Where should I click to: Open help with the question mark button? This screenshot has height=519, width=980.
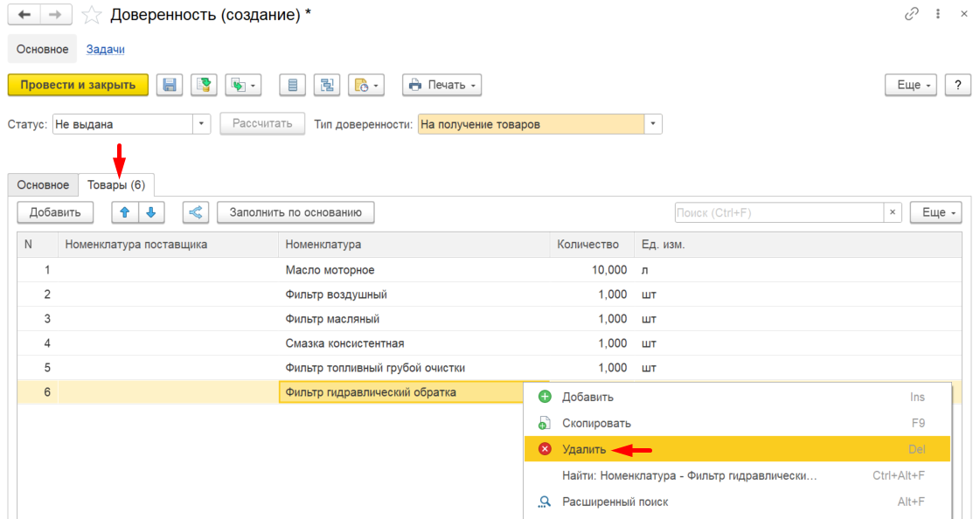pyautogui.click(x=958, y=85)
